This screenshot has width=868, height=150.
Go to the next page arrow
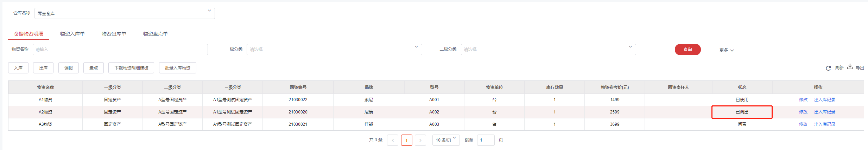tap(420, 140)
